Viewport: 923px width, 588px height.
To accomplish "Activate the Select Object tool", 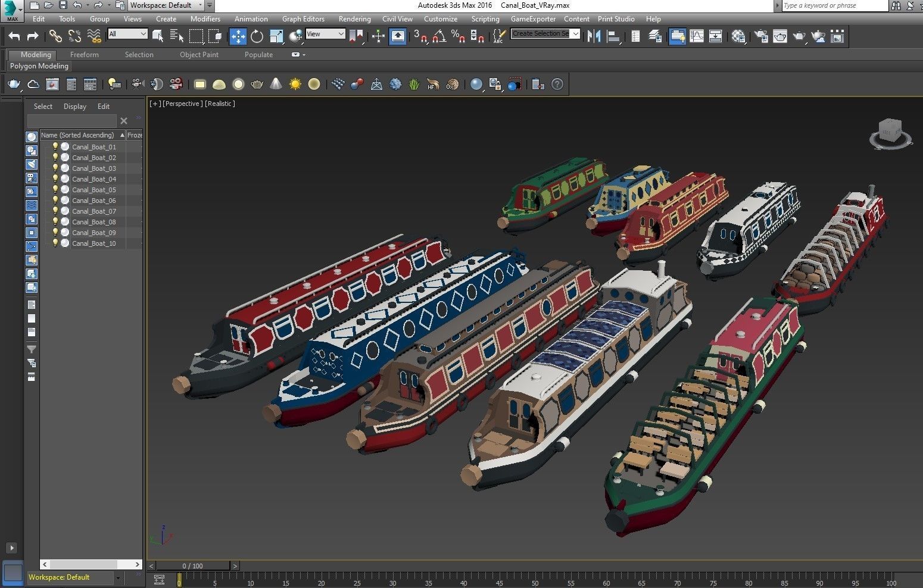I will [158, 36].
